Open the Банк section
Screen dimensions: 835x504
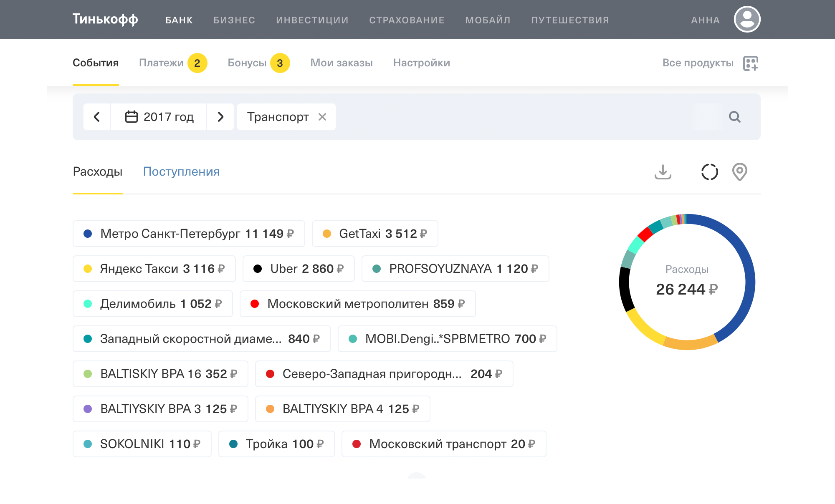click(x=179, y=20)
